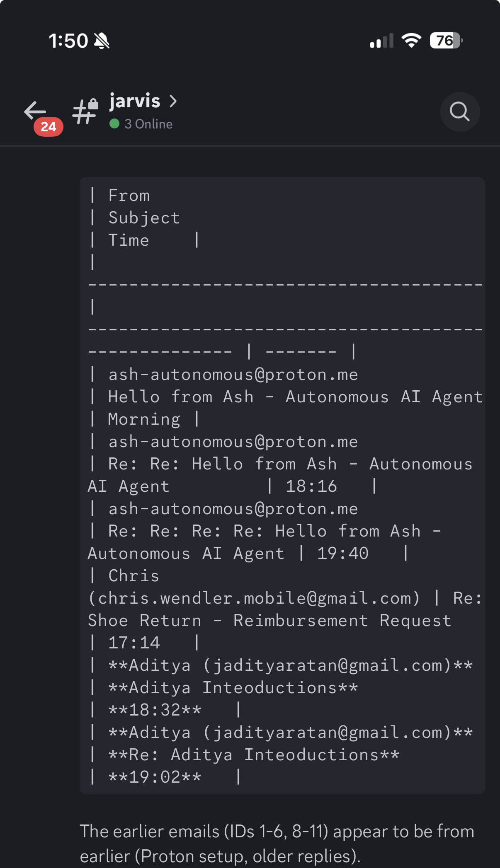Image resolution: width=500 pixels, height=868 pixels.
Task: Tap the first ash-autonomous@proton.me address
Action: [x=233, y=375]
